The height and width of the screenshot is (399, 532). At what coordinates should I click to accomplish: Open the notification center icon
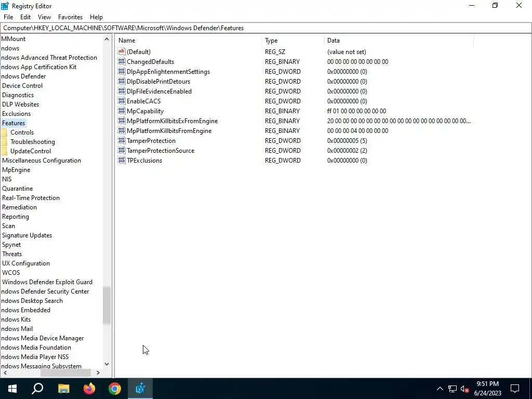[x=515, y=389]
